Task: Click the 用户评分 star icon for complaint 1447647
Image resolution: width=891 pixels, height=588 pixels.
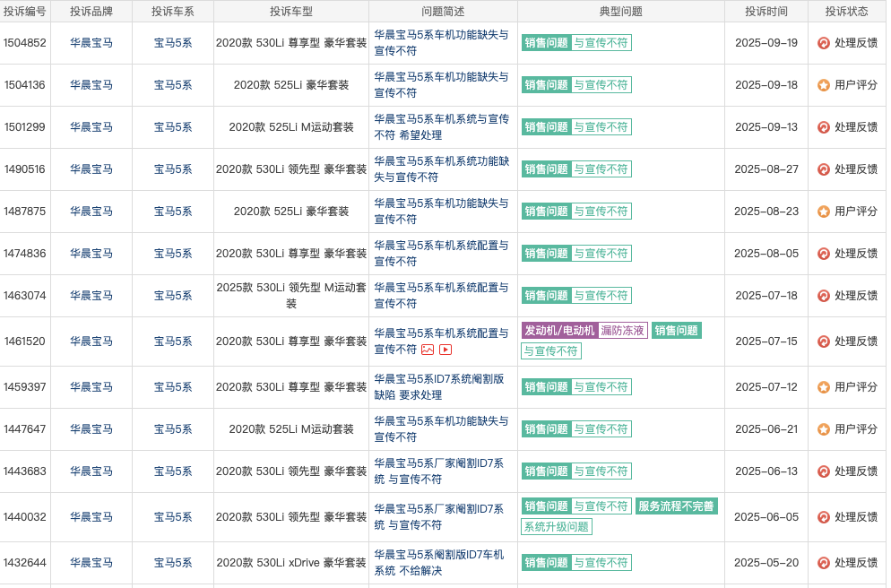Action: pos(823,429)
